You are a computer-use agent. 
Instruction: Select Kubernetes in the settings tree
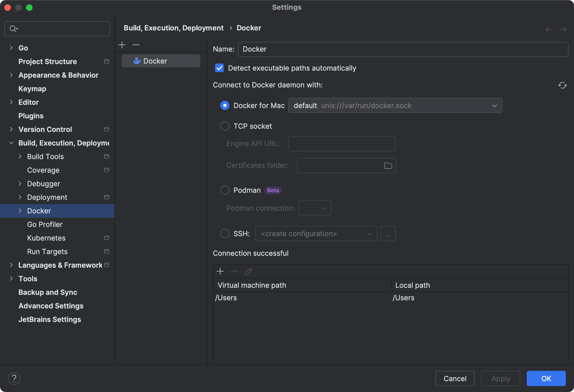click(46, 238)
